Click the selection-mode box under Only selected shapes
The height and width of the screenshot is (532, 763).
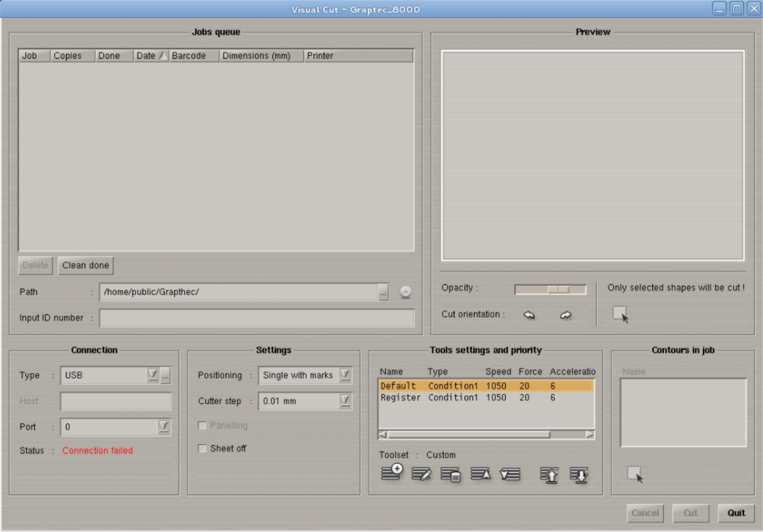[x=620, y=312]
